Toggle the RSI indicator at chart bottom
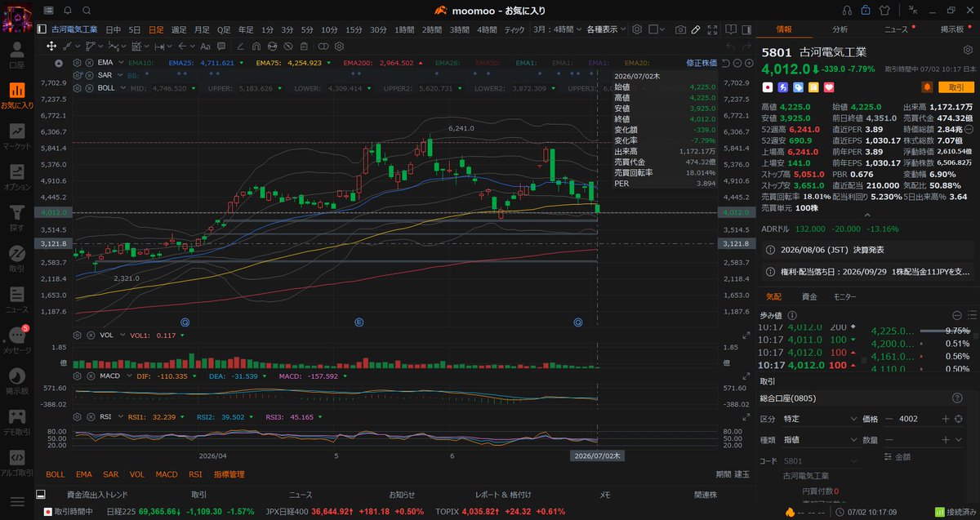Viewport: 980px width, 520px height. (195, 474)
